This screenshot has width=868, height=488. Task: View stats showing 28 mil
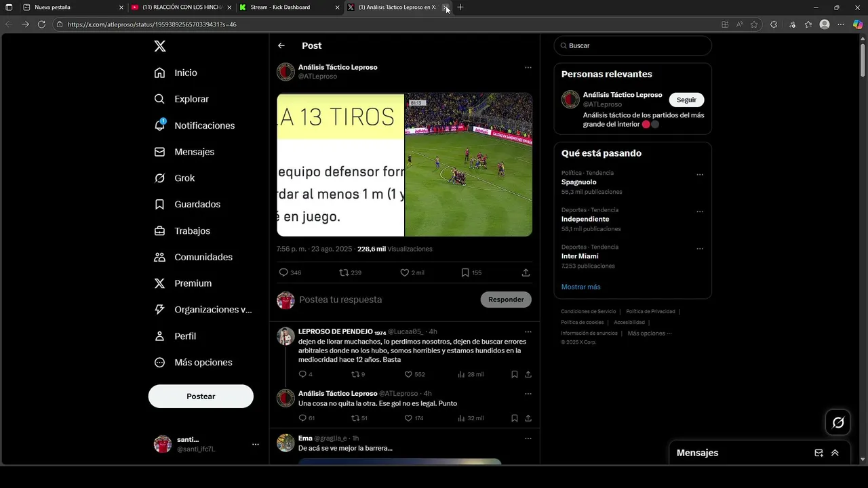click(x=471, y=374)
